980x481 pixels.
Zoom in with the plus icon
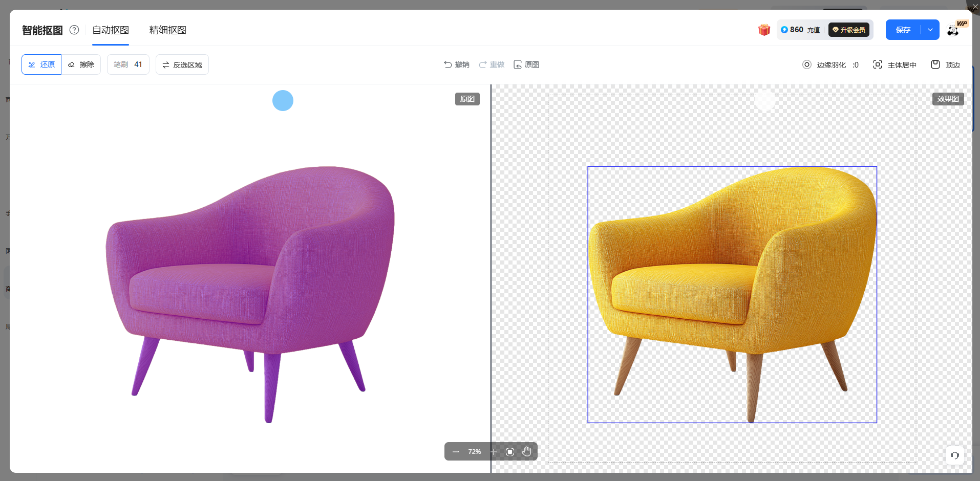pos(494,452)
